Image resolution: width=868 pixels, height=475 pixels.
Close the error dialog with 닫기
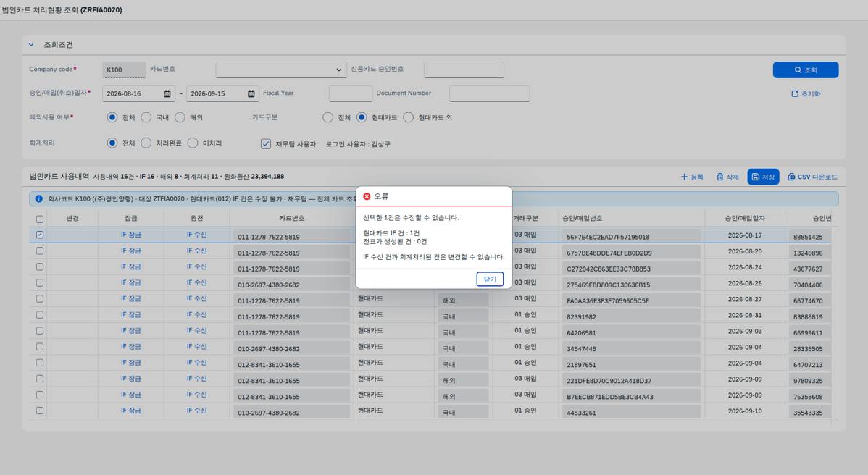pyautogui.click(x=490, y=279)
